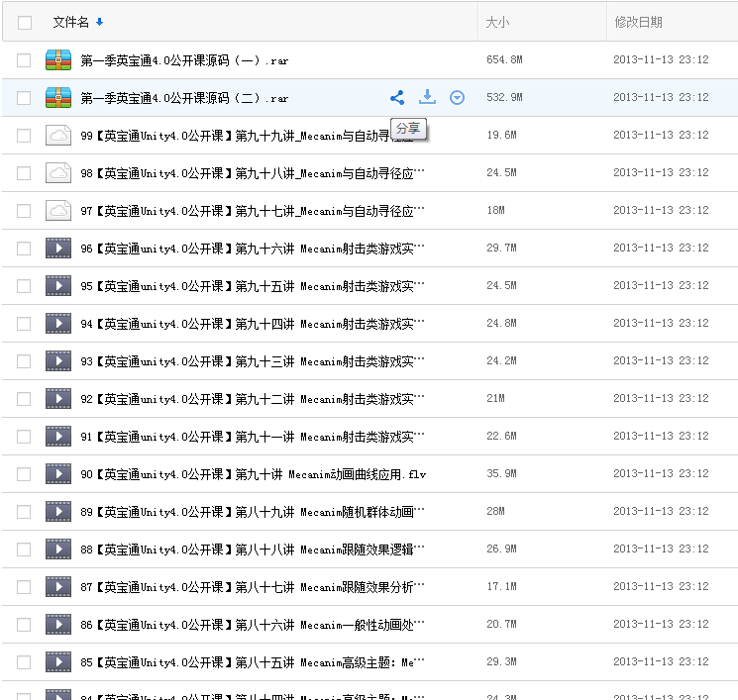Open 97 第九十七讲_Mecanim与自动寻径应 file
Viewport: 738px width, 700px height.
click(253, 211)
